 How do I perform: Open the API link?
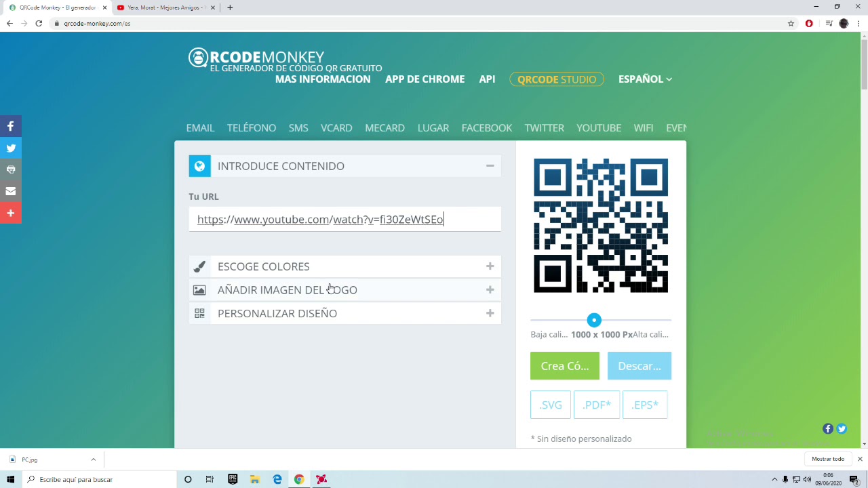click(487, 79)
